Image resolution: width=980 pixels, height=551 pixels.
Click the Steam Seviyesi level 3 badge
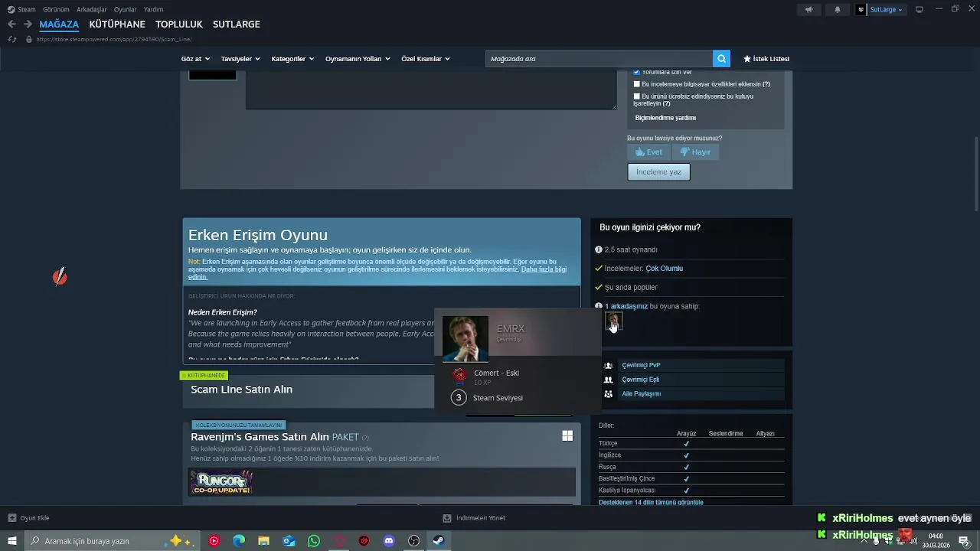click(x=459, y=398)
